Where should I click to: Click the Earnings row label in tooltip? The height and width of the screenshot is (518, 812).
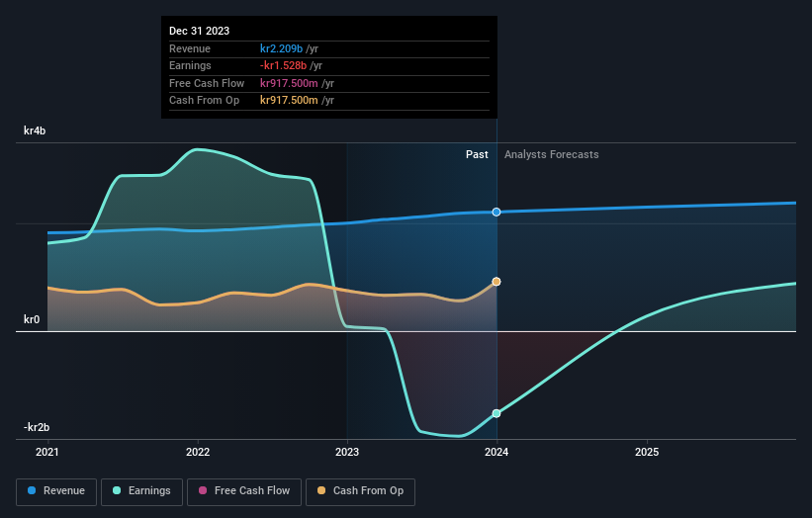click(x=190, y=65)
